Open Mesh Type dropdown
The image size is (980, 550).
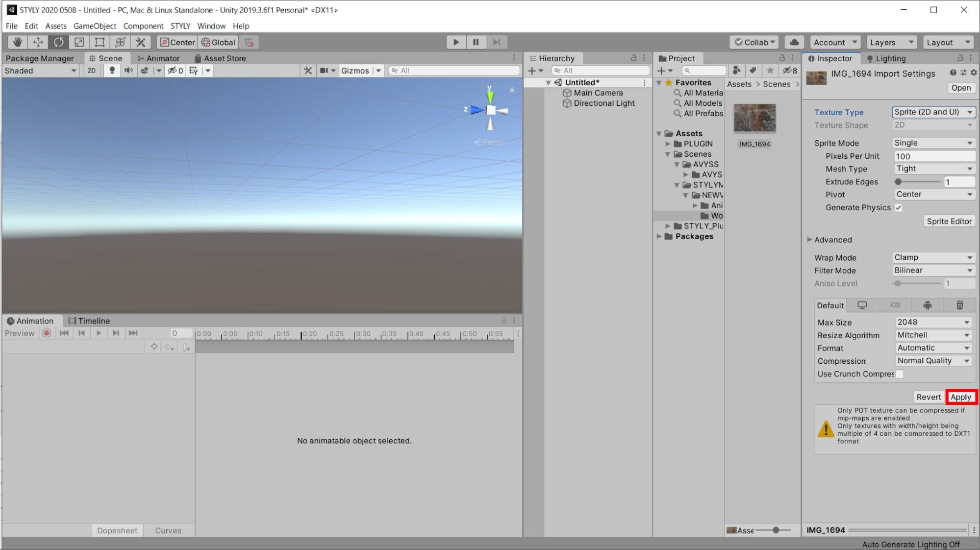[x=934, y=169]
